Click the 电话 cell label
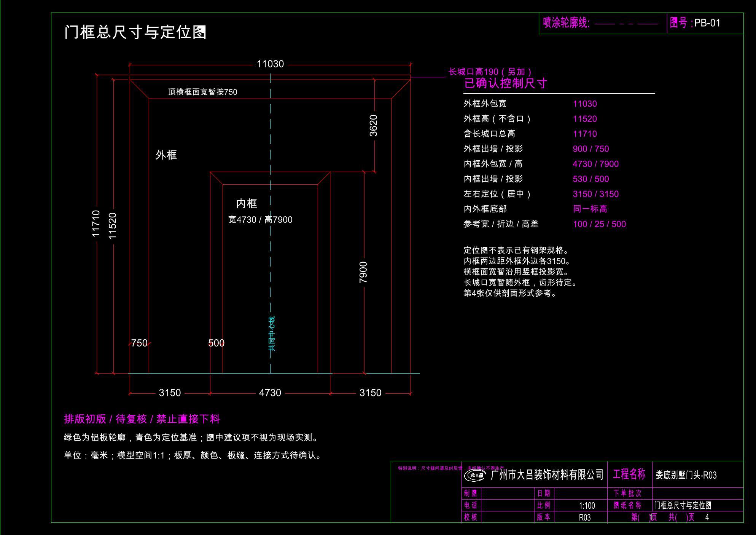 [x=471, y=505]
